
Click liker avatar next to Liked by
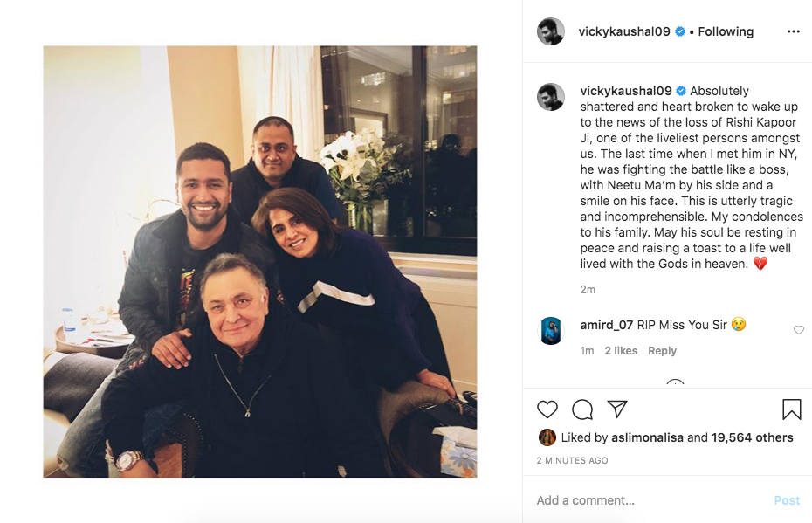coord(547,437)
